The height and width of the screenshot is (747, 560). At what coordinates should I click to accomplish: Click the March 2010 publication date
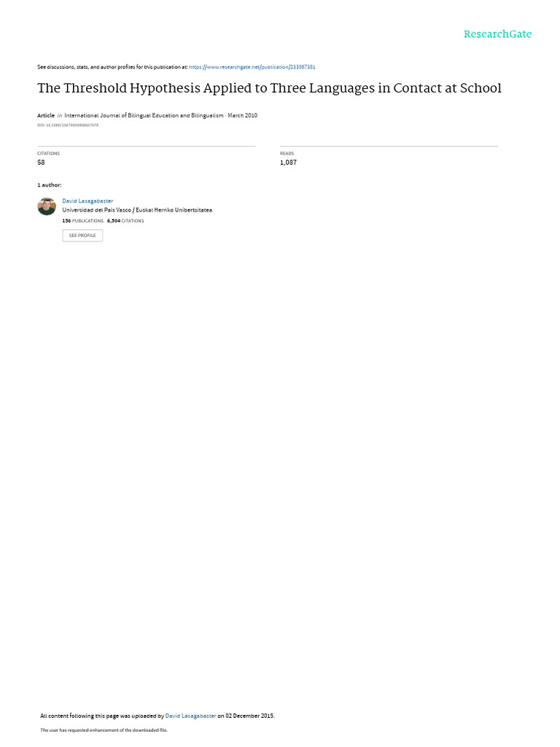coord(242,115)
